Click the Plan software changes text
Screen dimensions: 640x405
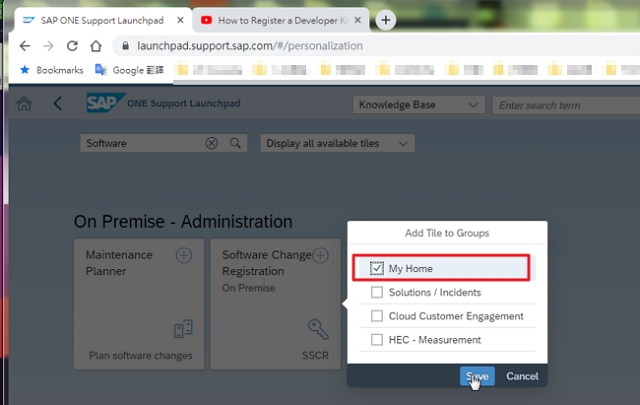[x=140, y=356]
